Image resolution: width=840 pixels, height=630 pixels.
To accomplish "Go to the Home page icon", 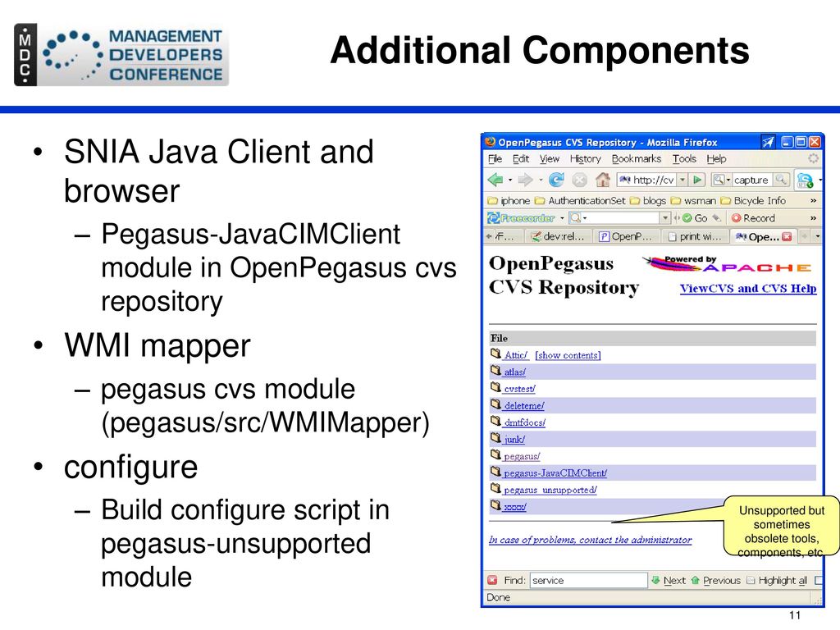I will coord(603,180).
